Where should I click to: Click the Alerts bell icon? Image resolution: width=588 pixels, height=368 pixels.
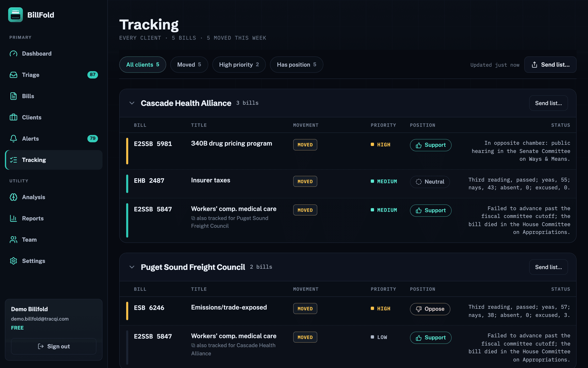click(13, 138)
